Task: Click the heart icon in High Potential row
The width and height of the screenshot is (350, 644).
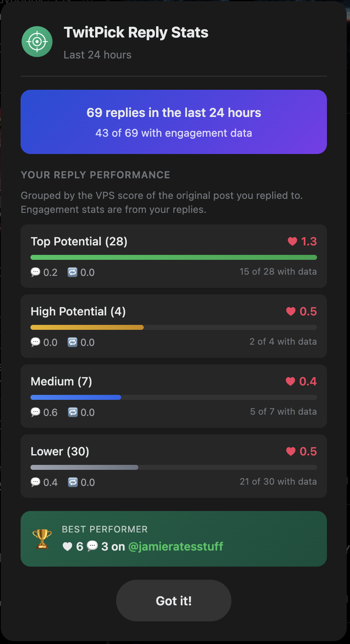Action: (291, 312)
